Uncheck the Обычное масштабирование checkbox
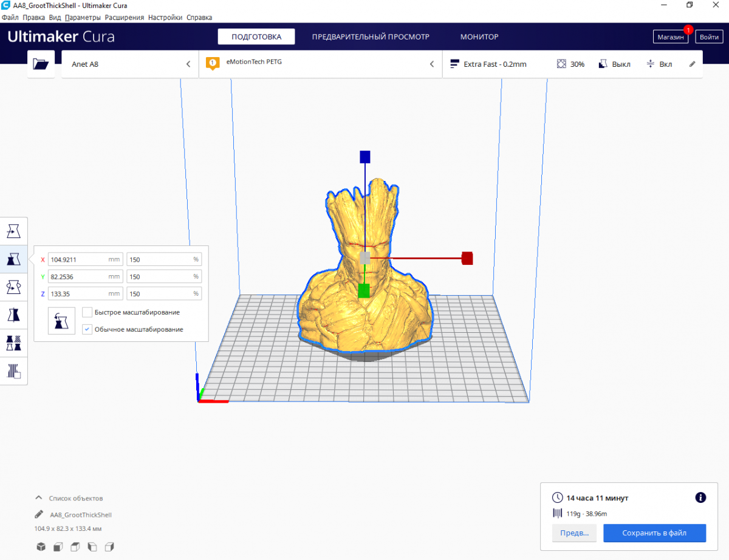The image size is (729, 560). click(x=87, y=329)
